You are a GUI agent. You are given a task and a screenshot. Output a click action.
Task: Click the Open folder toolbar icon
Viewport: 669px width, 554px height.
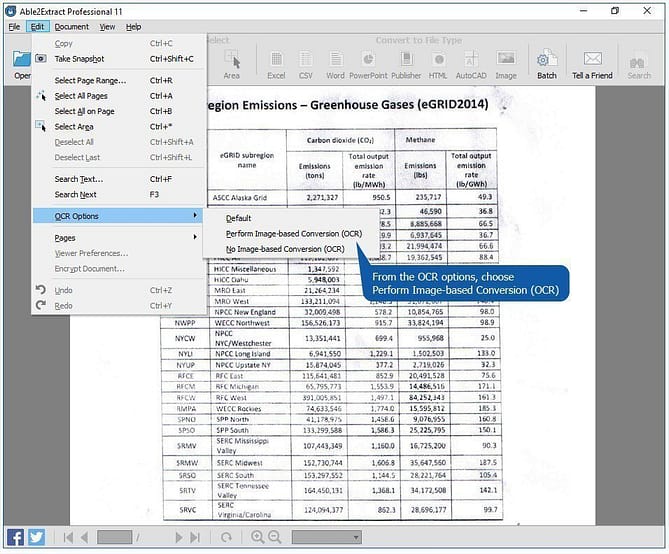(21, 59)
